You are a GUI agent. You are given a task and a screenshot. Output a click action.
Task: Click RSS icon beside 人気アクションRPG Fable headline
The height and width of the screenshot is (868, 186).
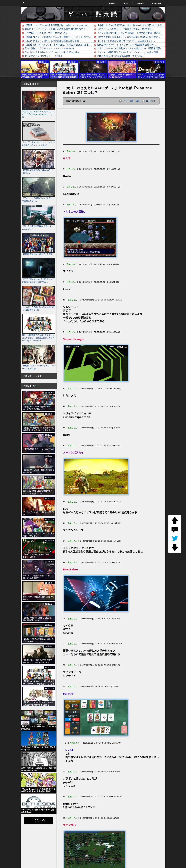[95, 29]
